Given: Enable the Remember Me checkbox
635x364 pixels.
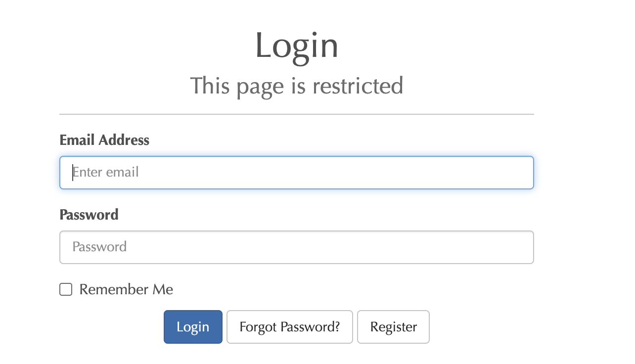Looking at the screenshot, I should pyautogui.click(x=66, y=289).
